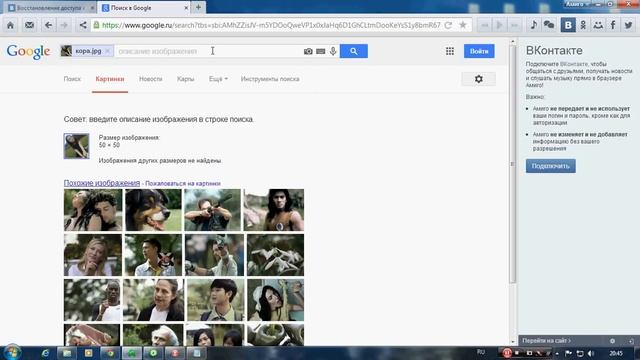The width and height of the screenshot is (640, 360).
Task: Open the My World smiley icon
Action: [x=598, y=25]
